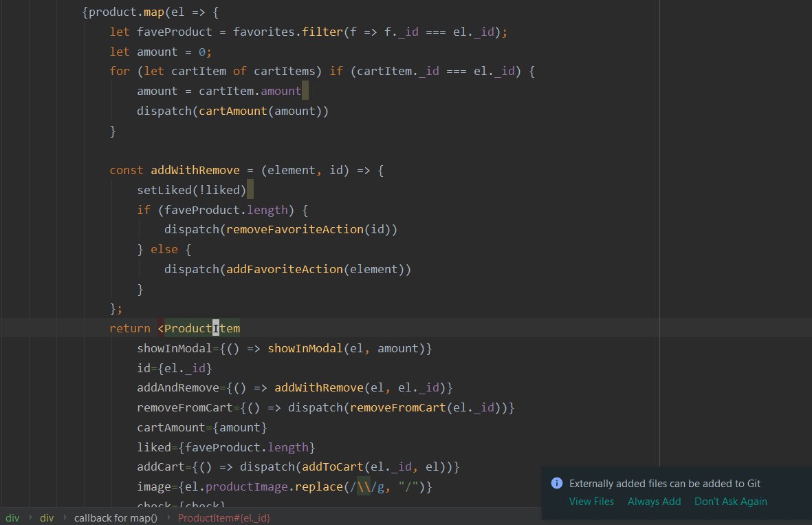Click 'faveProduct' in the let declaration

[175, 32]
